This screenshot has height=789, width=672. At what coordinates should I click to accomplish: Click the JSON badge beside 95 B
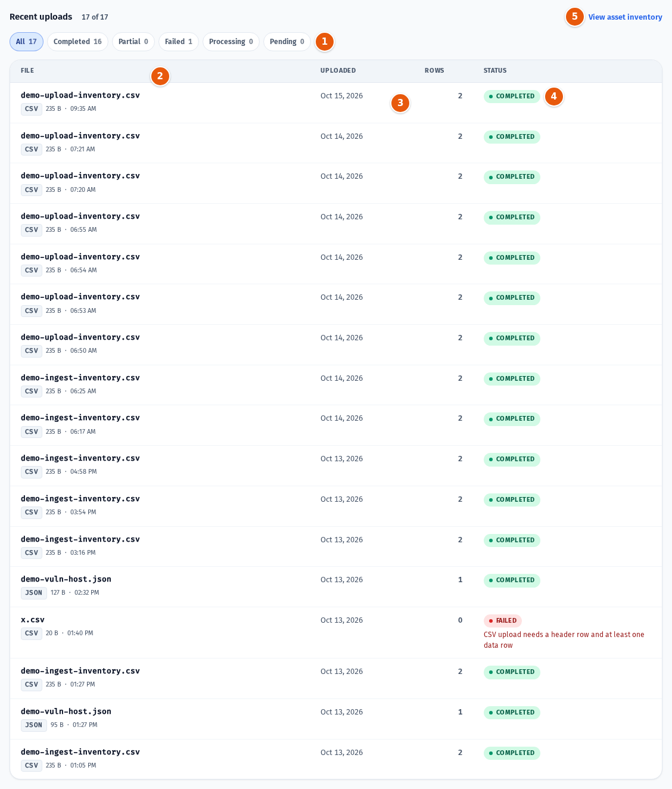click(x=34, y=725)
